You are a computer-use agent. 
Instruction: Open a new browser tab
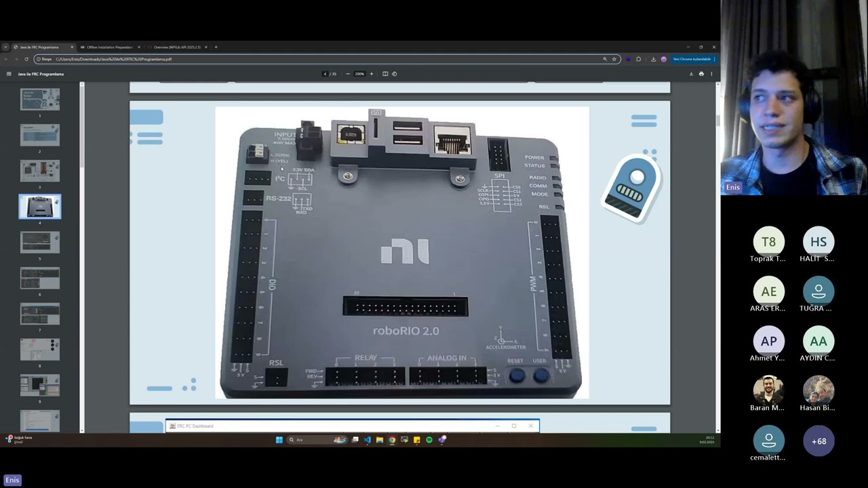click(216, 47)
